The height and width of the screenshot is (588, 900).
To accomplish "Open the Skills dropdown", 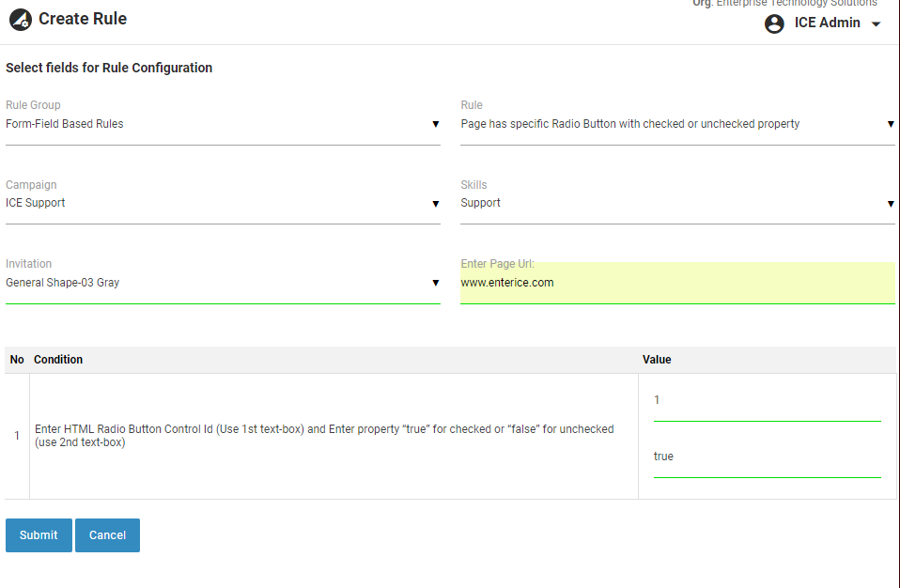I will pos(676,203).
